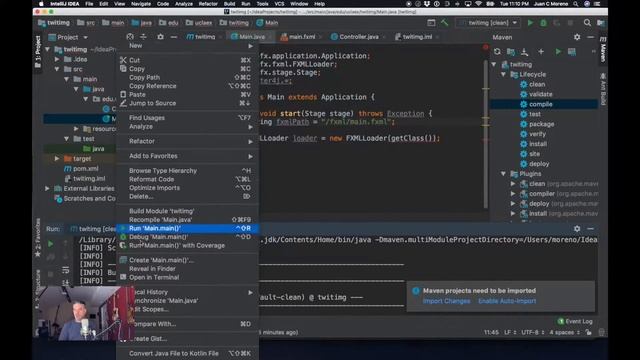This screenshot has height=360, width=640.
Task: Expand the deploy plugin node
Action: click(x=513, y=204)
